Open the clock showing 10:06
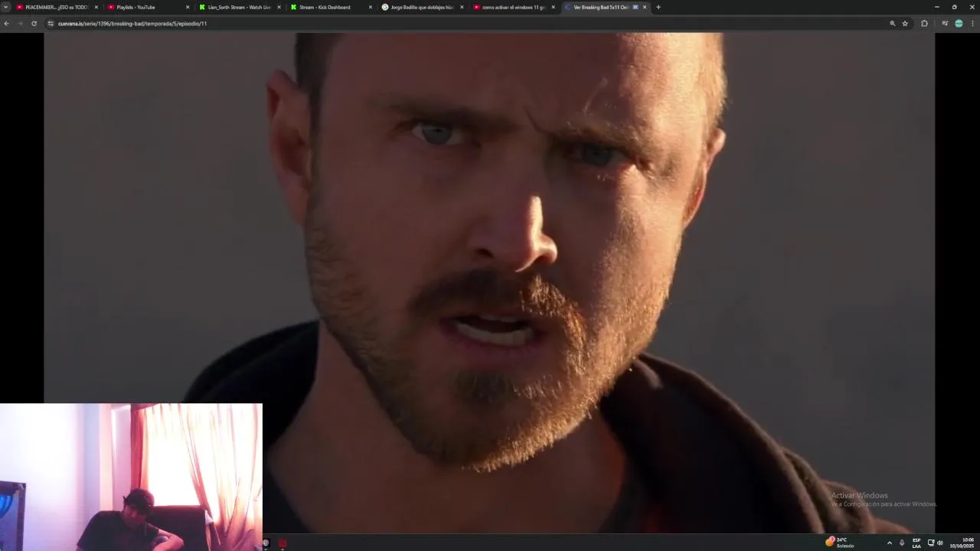The height and width of the screenshot is (551, 980). 962,543
